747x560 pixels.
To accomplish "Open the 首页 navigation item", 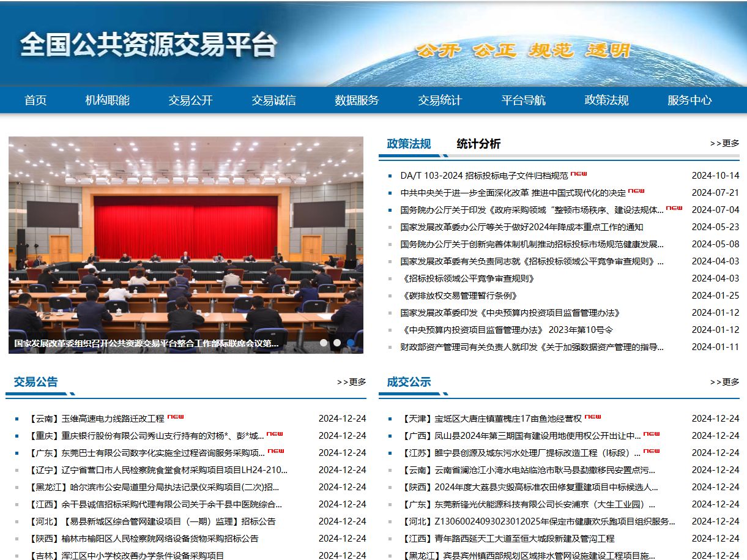I will pyautogui.click(x=35, y=100).
